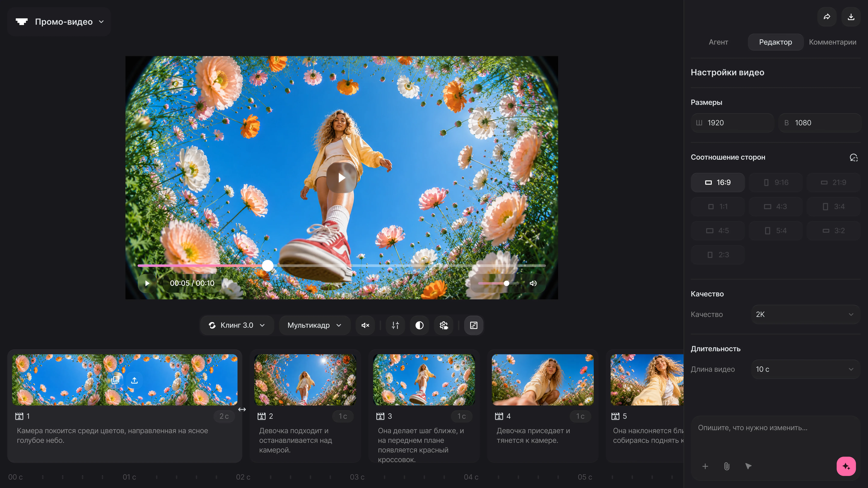Image resolution: width=868 pixels, height=488 pixels.
Task: Toggle the storyboard panel icon
Action: click(474, 325)
